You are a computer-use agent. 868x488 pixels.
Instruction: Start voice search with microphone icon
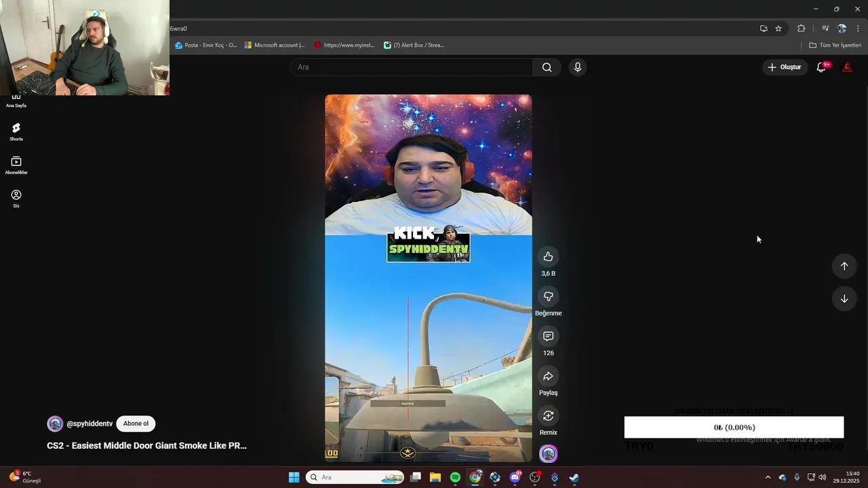577,67
